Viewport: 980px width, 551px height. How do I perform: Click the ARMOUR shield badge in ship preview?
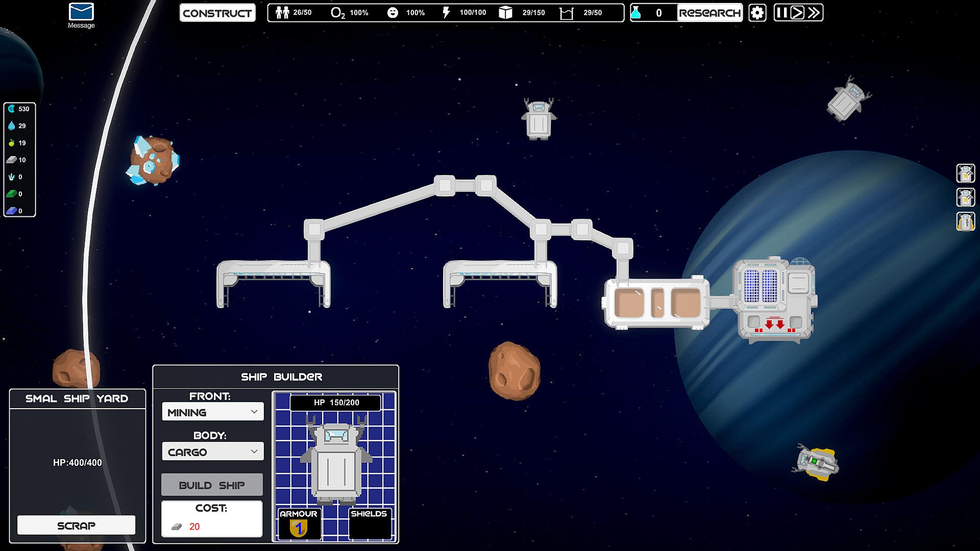[299, 528]
